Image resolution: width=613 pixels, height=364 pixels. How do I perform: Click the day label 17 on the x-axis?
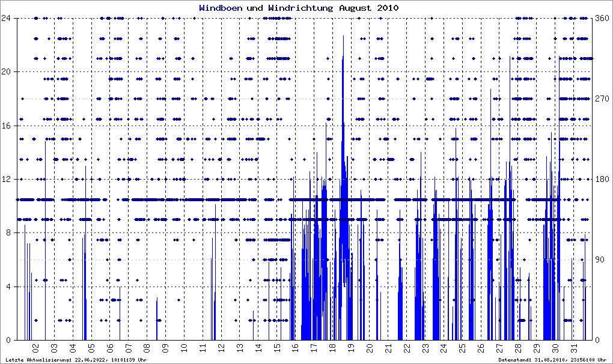[314, 348]
